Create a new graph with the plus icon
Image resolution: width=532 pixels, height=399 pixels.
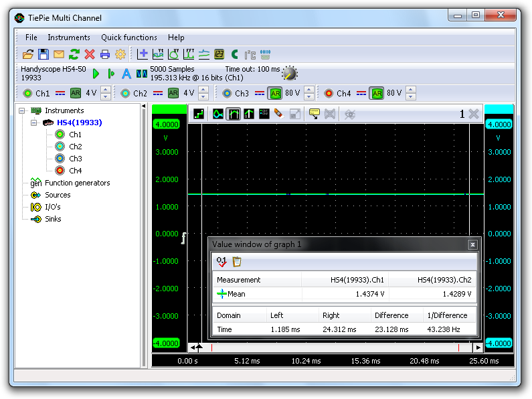pos(143,54)
